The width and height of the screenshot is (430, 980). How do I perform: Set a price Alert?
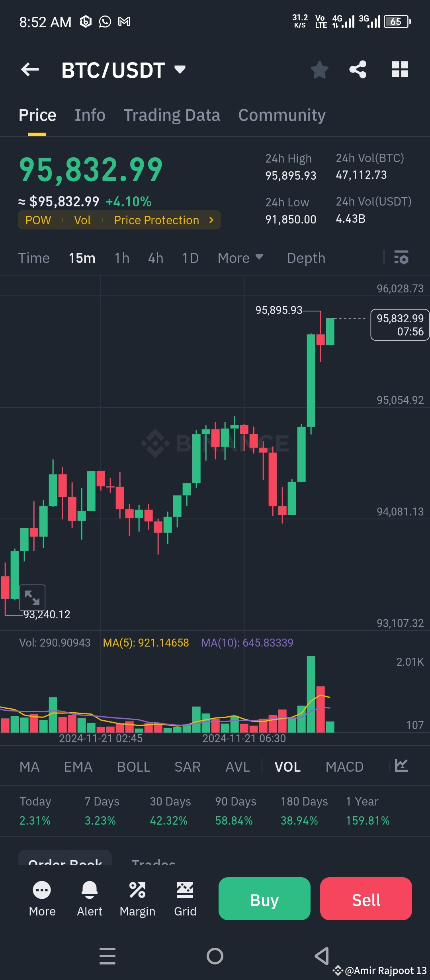coord(90,898)
